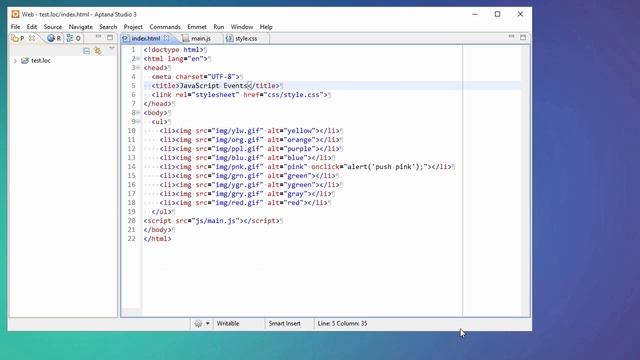Open the File menu

point(16,27)
